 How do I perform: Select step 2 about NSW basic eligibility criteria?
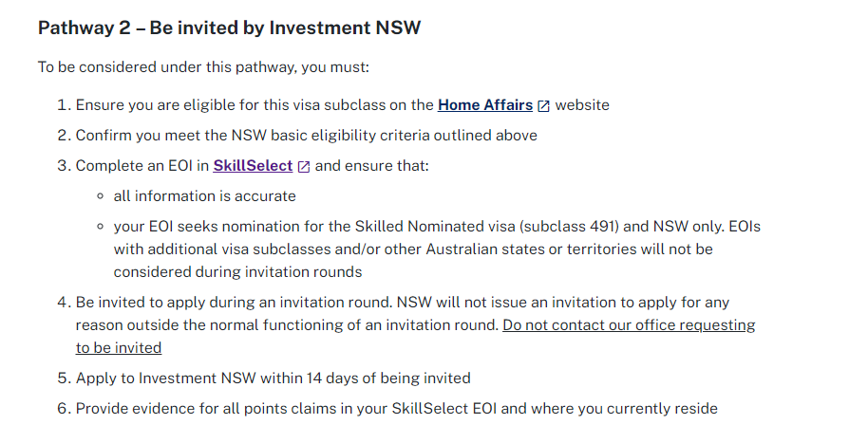[306, 136]
